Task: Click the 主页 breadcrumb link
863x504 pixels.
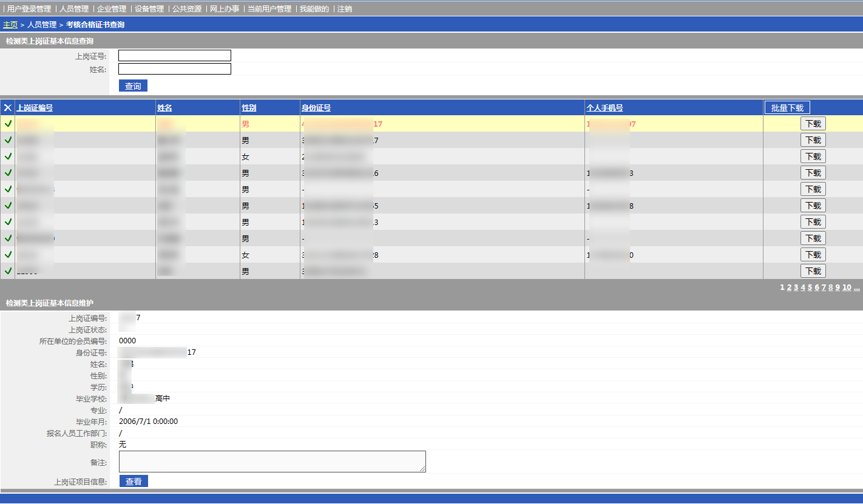Action: (10, 25)
